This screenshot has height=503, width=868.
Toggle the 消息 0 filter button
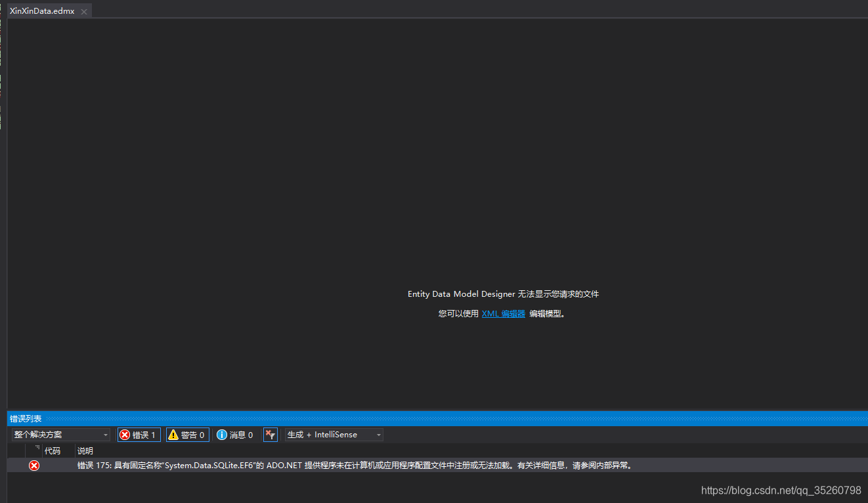coord(235,435)
